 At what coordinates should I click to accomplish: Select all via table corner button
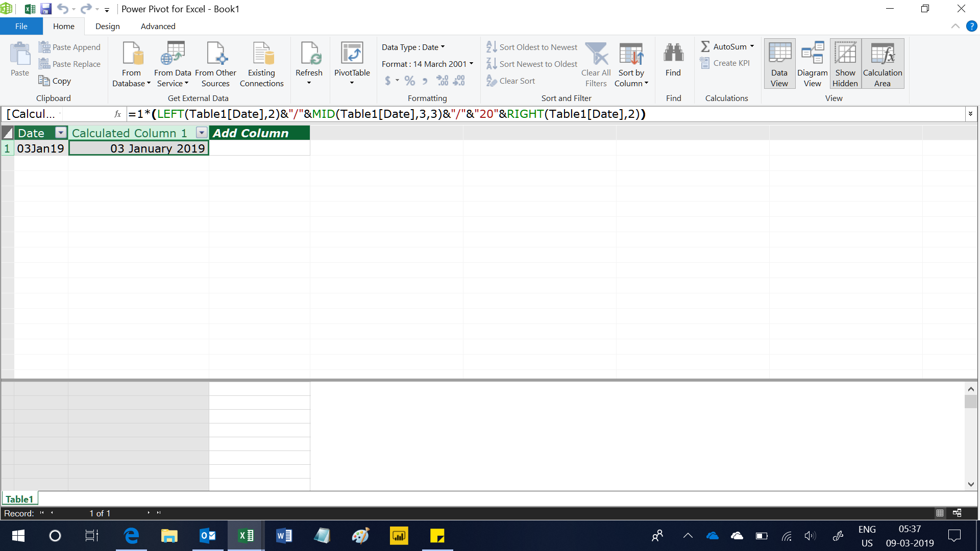pyautogui.click(x=7, y=133)
